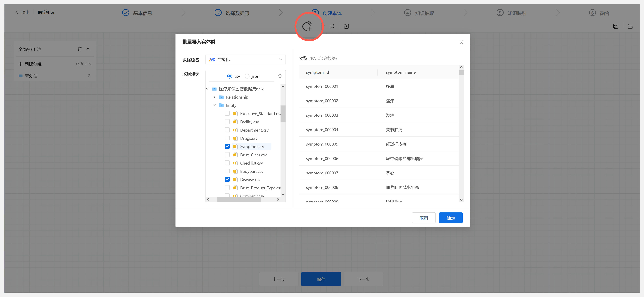Click the Relationship folder icon
The width and height of the screenshot is (644, 297).
click(x=221, y=97)
